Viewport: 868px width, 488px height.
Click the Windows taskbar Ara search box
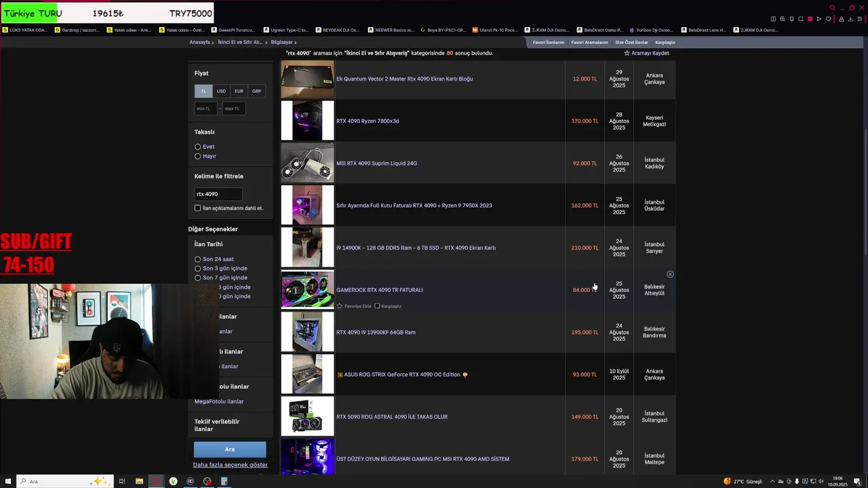click(x=64, y=481)
